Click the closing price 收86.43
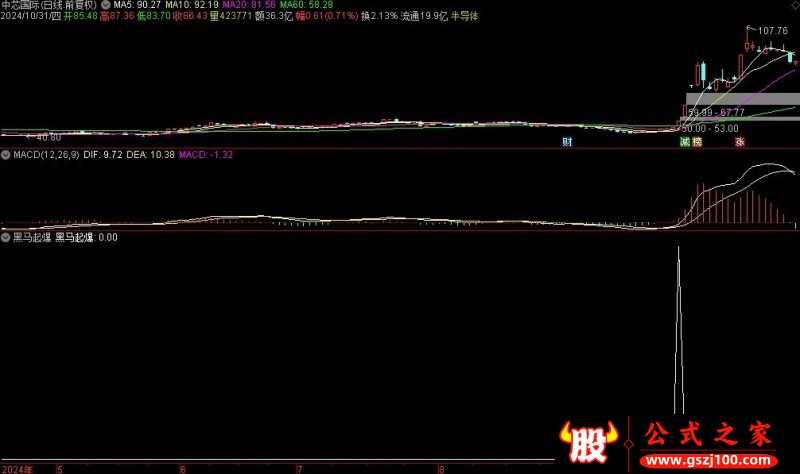Image resolution: width=800 pixels, height=474 pixels. click(190, 16)
